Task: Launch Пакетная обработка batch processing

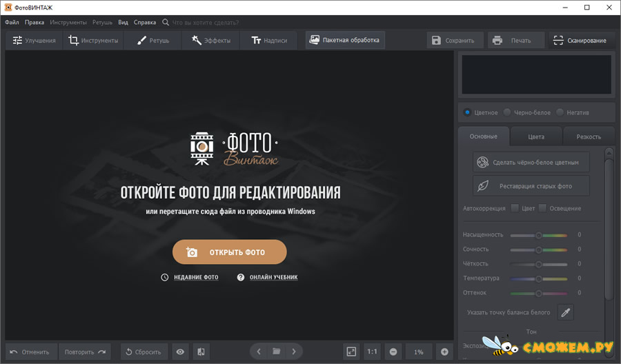Action: point(345,40)
